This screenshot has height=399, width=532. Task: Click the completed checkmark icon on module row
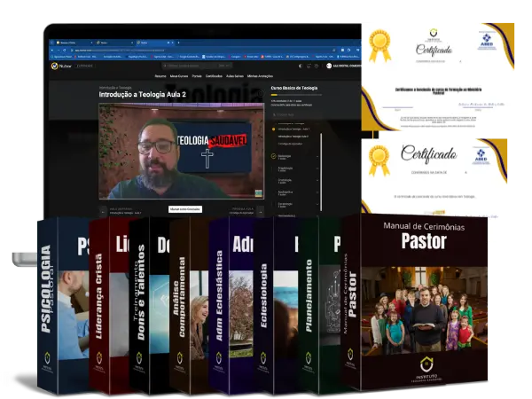(x=273, y=156)
